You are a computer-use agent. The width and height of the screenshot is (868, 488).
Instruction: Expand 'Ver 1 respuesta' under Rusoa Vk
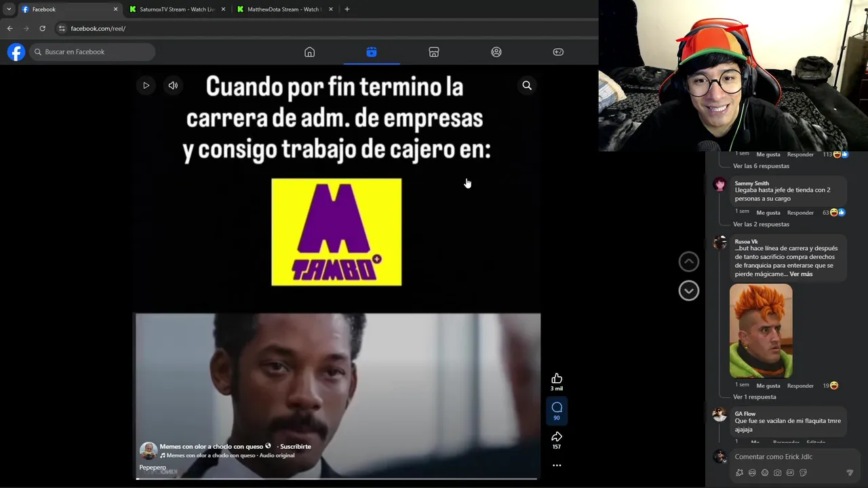754,397
